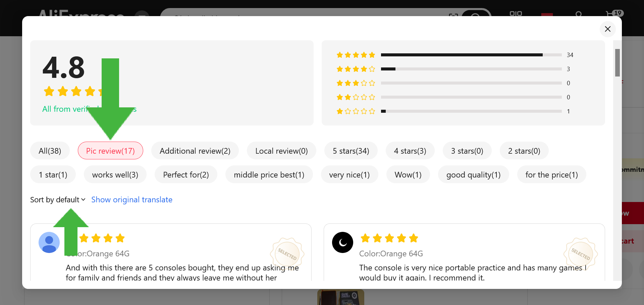
Task: Click the account profile icon
Action: pos(578,14)
